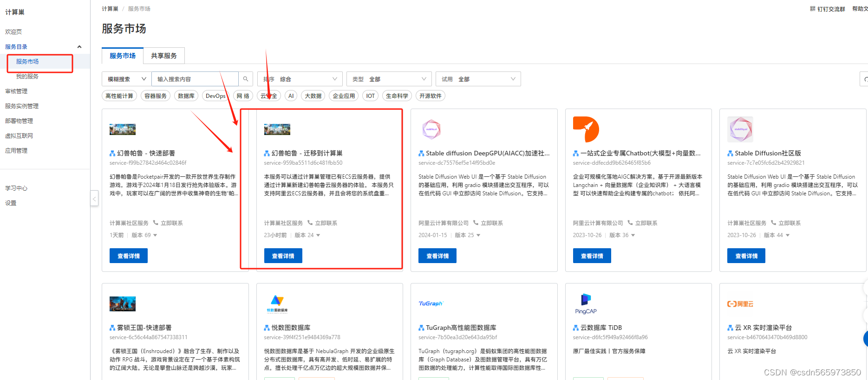
Task: Filter by the 大数据 tag
Action: [x=313, y=96]
